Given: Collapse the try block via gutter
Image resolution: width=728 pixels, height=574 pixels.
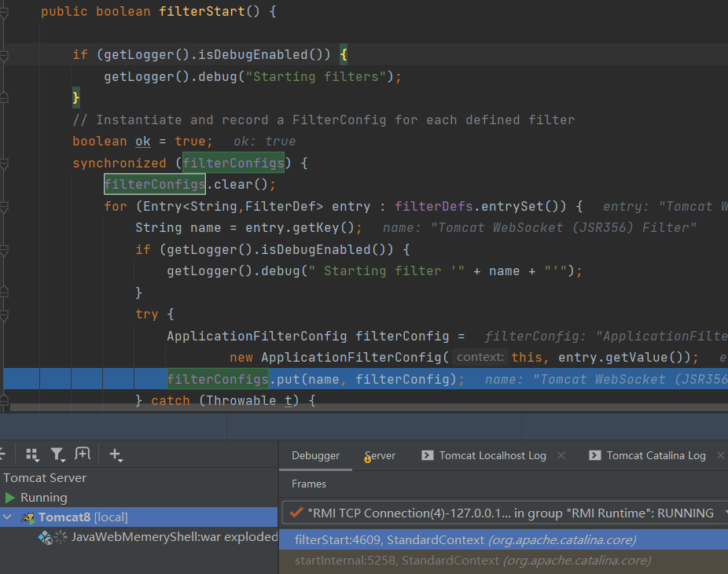Looking at the screenshot, I should point(4,314).
